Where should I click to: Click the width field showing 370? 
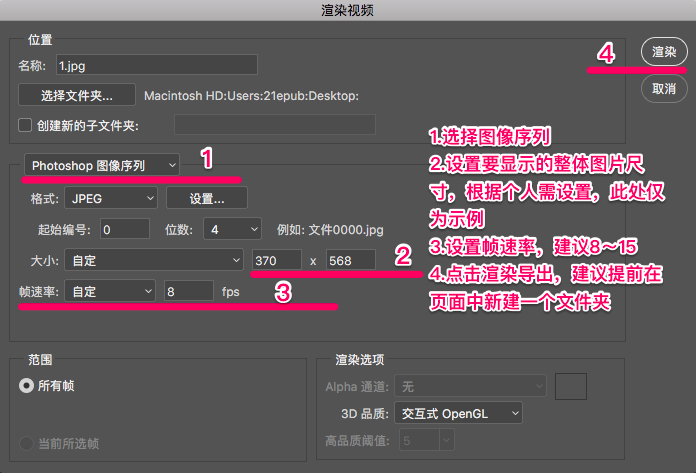tap(276, 260)
